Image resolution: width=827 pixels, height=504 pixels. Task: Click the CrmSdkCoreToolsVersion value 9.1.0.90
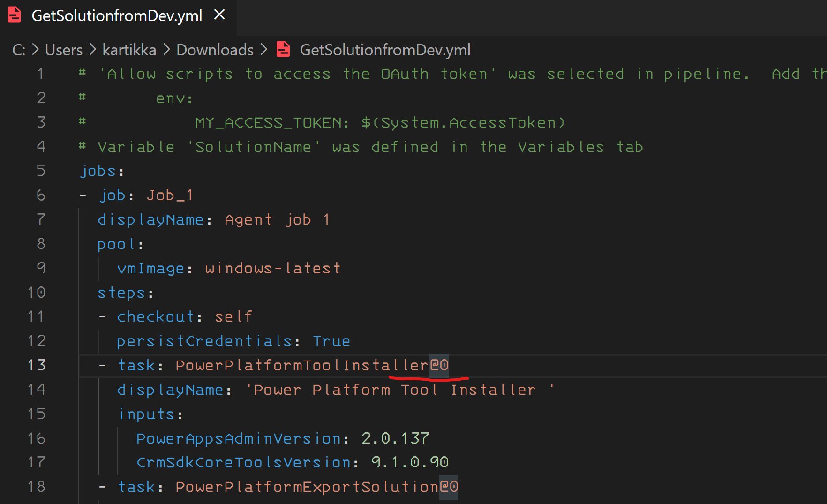[x=410, y=463]
